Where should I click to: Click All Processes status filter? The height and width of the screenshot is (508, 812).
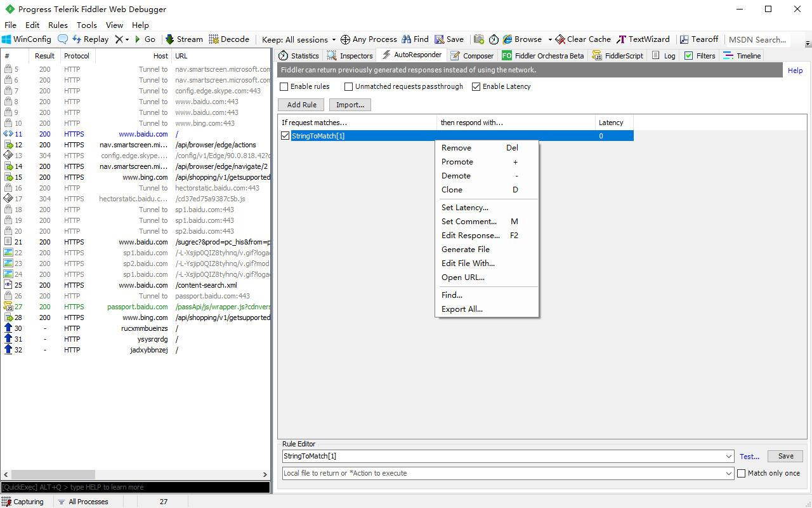coord(83,502)
